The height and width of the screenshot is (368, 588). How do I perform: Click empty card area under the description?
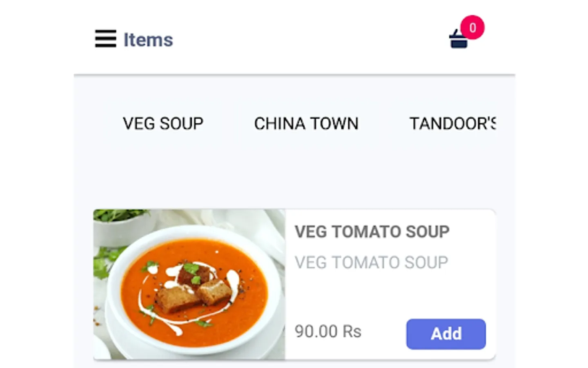[388, 294]
